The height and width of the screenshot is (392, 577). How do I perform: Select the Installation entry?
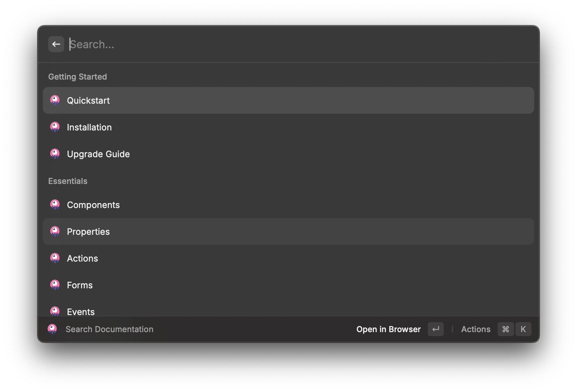(x=288, y=127)
